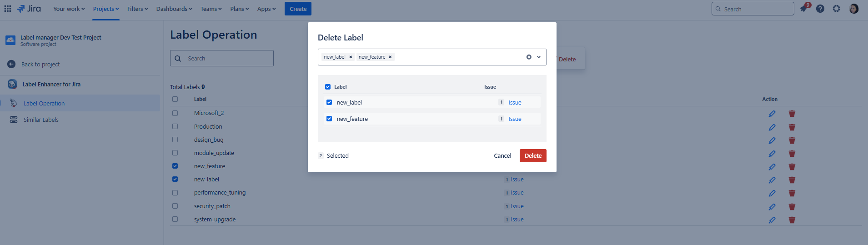This screenshot has width=868, height=245.
Task: Expand the label selector dropdown chevron
Action: (539, 57)
